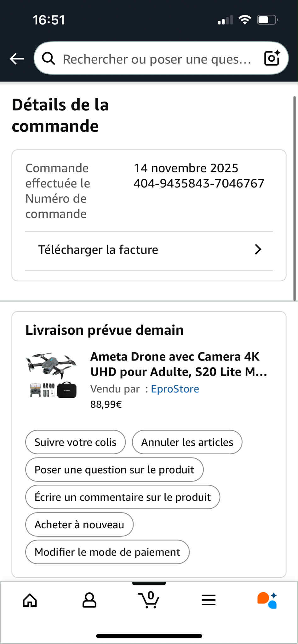Open the shopping cart

149,600
